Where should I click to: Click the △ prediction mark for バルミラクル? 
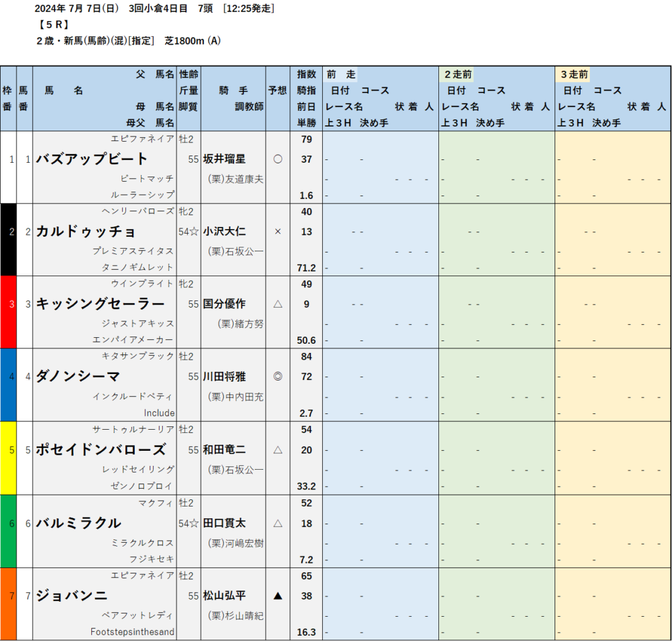278,523
